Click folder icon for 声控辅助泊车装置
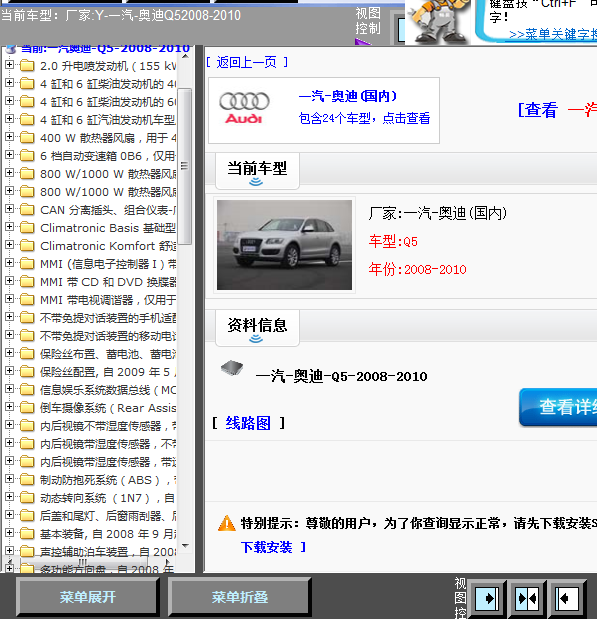The height and width of the screenshot is (619, 597). [27, 552]
